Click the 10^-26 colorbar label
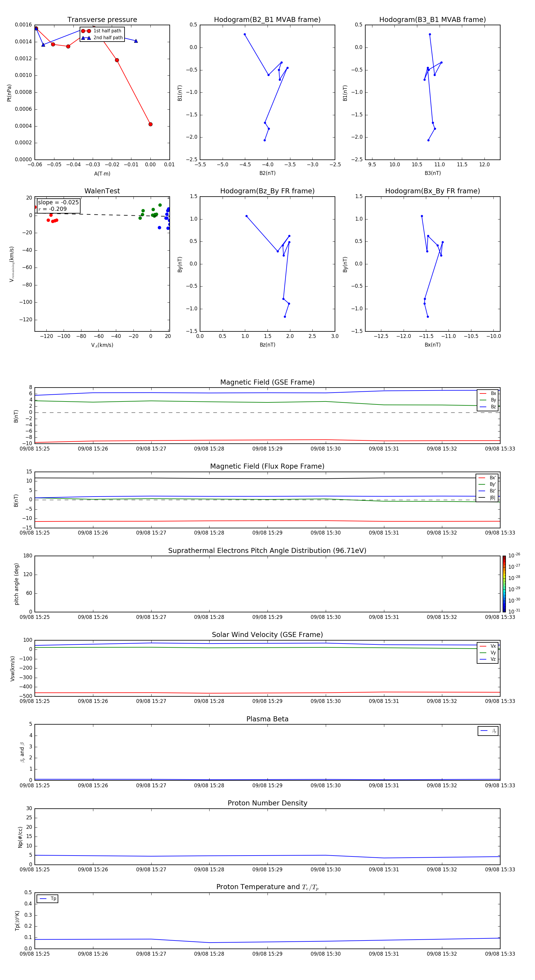Screen dimensions: 535x980 point(514,555)
